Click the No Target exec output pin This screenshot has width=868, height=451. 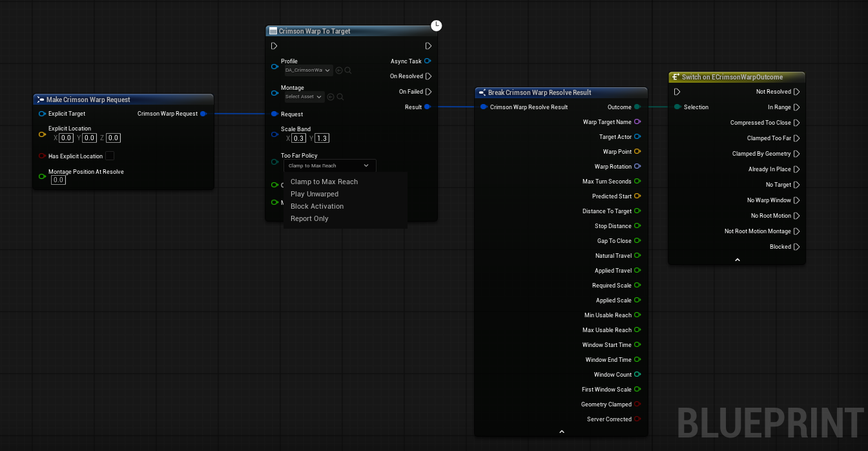click(x=797, y=185)
